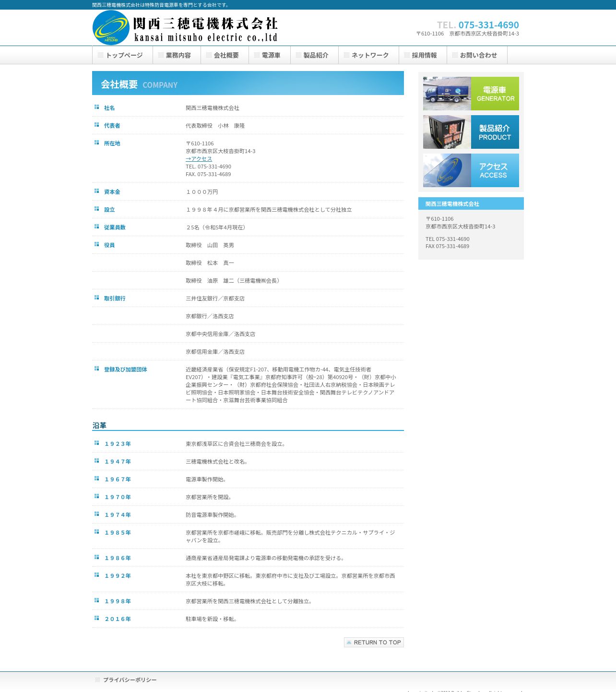Click the １９７０年 history year
The width and height of the screenshot is (616, 692).
click(118, 497)
